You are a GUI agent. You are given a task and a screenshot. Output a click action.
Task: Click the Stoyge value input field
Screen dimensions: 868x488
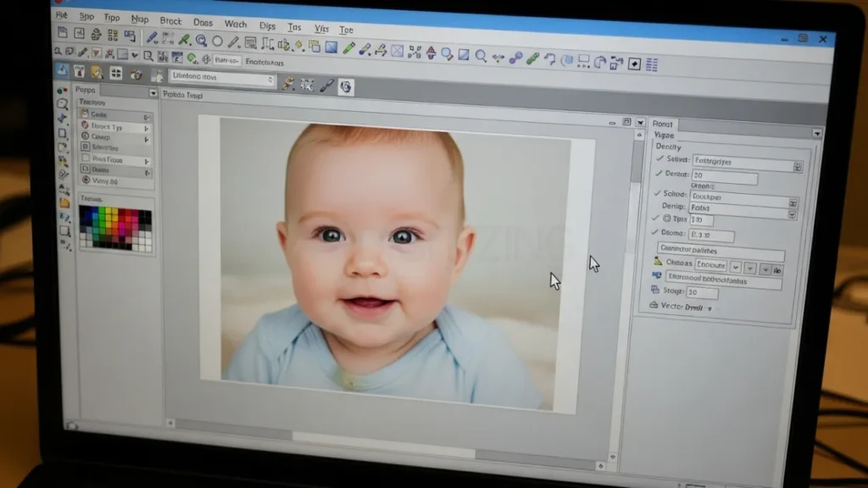[702, 292]
